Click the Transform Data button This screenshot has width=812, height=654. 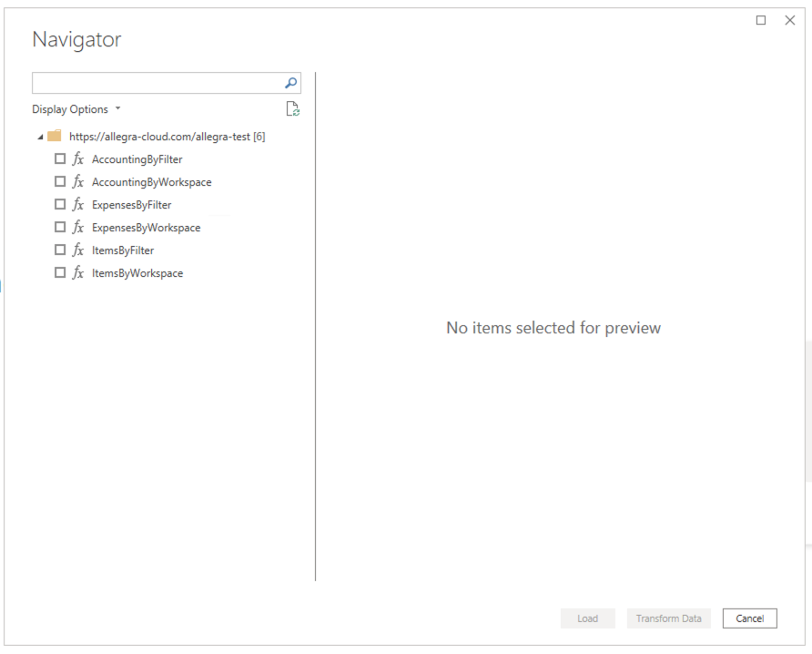[x=668, y=618]
